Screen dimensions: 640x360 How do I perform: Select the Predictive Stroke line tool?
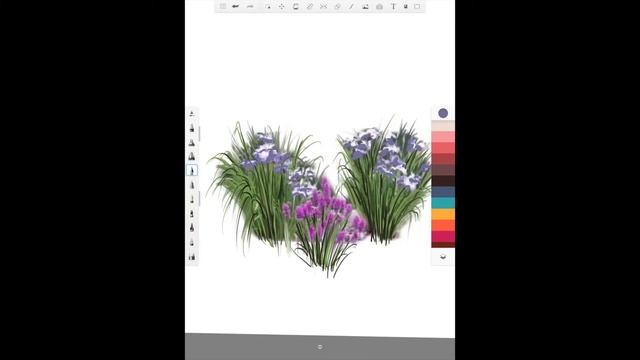pos(351,7)
